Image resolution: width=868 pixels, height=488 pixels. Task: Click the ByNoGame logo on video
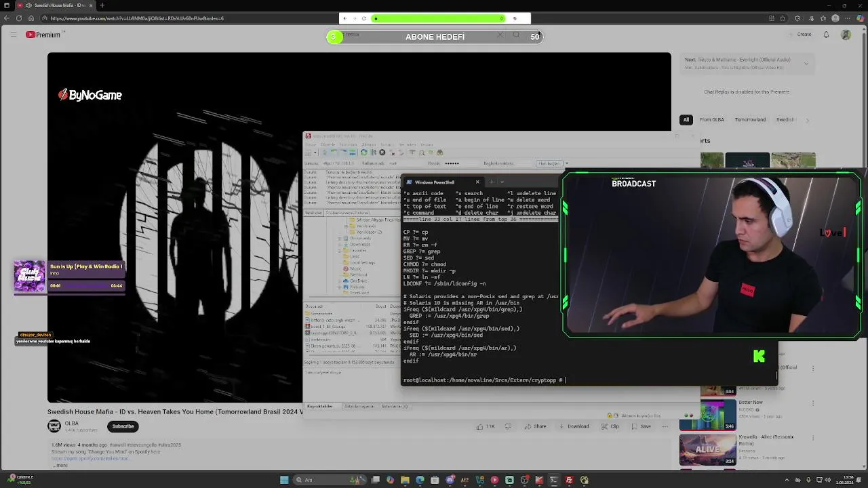(90, 96)
